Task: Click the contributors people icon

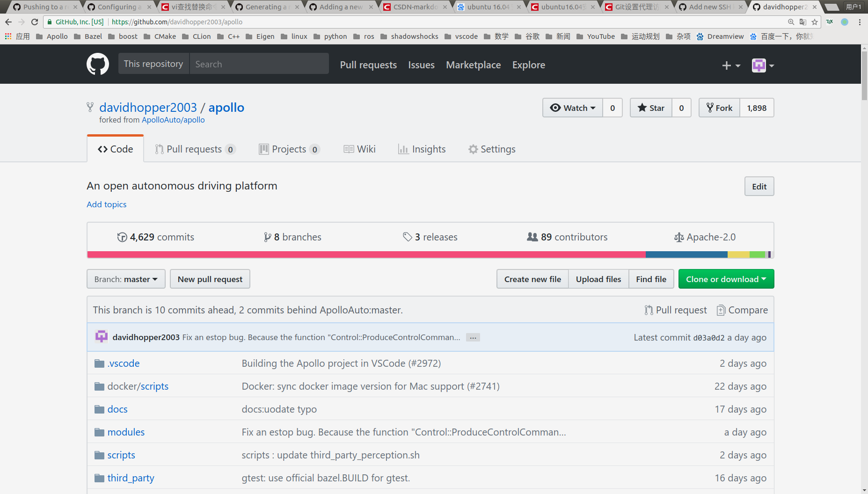Action: coord(532,237)
